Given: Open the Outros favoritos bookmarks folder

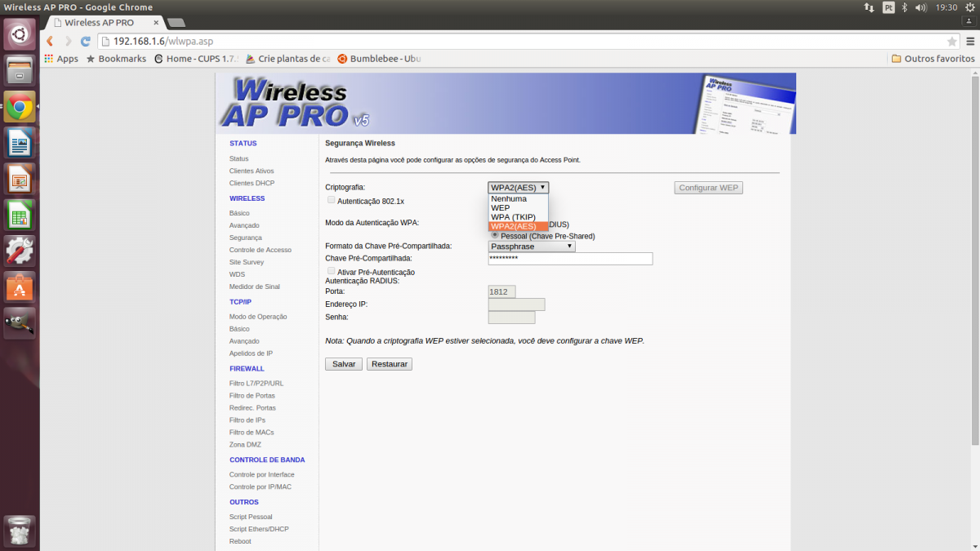Looking at the screenshot, I should 933,59.
